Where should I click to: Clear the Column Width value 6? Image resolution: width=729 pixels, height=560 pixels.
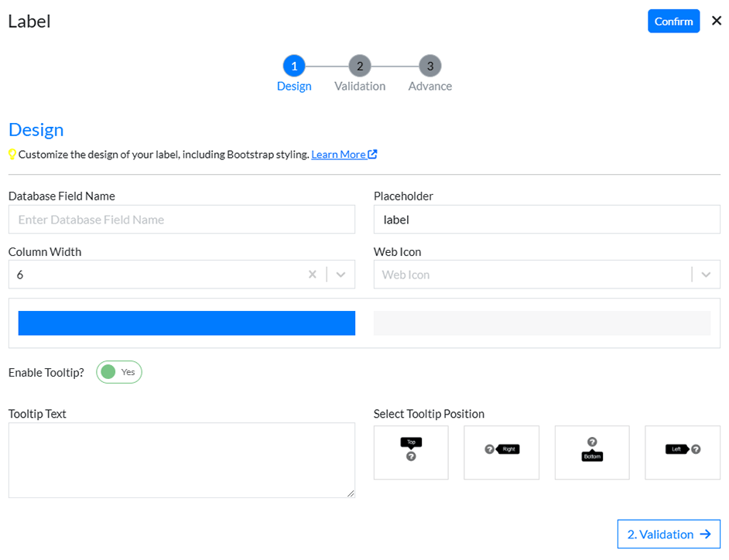pos(313,275)
